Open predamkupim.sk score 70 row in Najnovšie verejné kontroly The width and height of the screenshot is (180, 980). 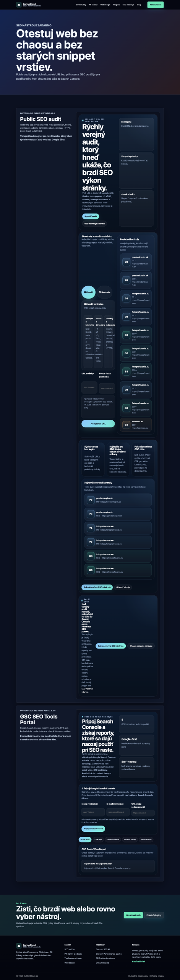click(118, 500)
